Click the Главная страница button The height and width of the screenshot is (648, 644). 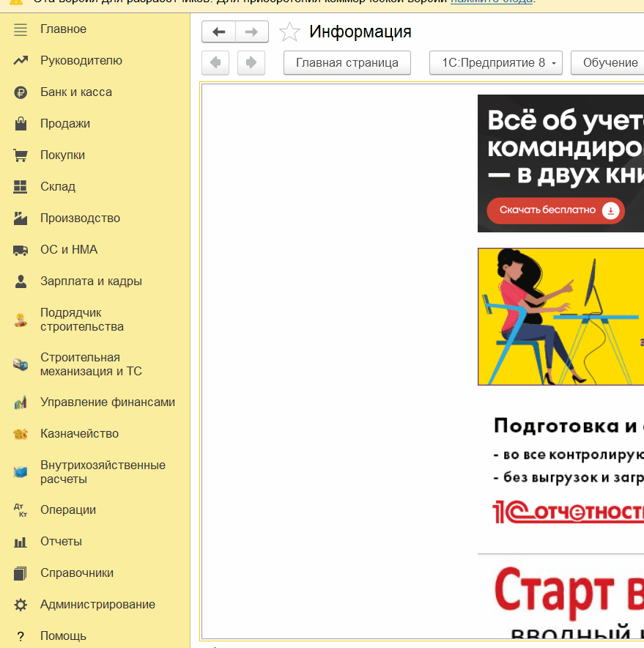coord(347,63)
